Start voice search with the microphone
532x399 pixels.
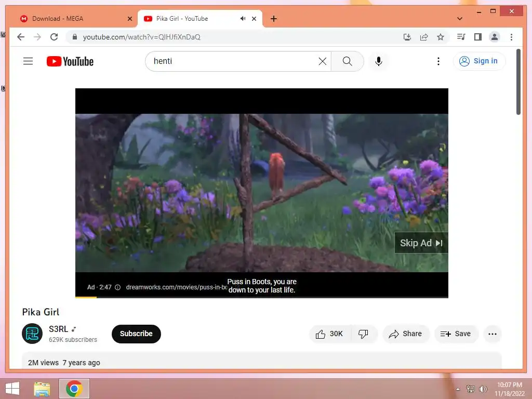(379, 61)
